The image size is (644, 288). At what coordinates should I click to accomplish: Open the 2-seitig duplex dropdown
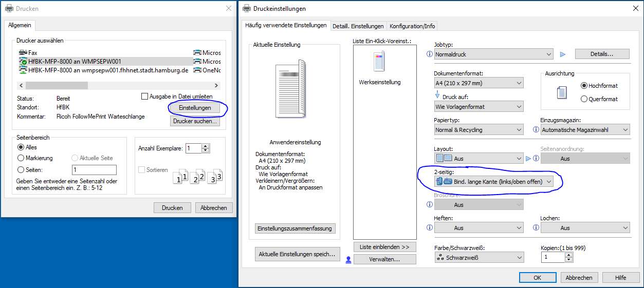pos(493,181)
